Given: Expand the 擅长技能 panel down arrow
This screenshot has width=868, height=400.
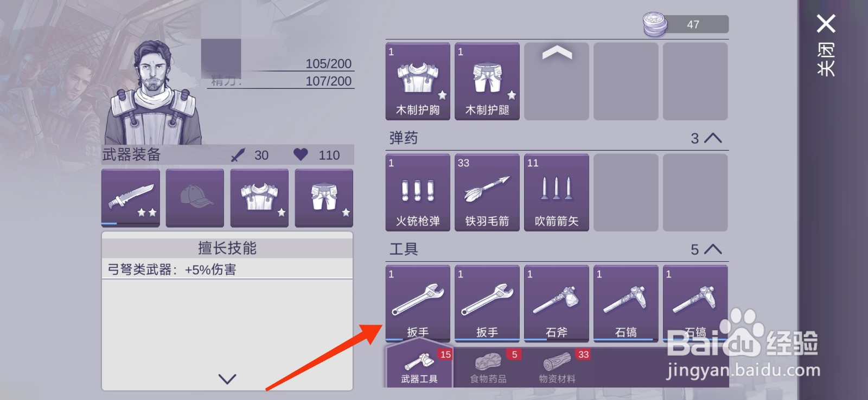Looking at the screenshot, I should pyautogui.click(x=227, y=379).
